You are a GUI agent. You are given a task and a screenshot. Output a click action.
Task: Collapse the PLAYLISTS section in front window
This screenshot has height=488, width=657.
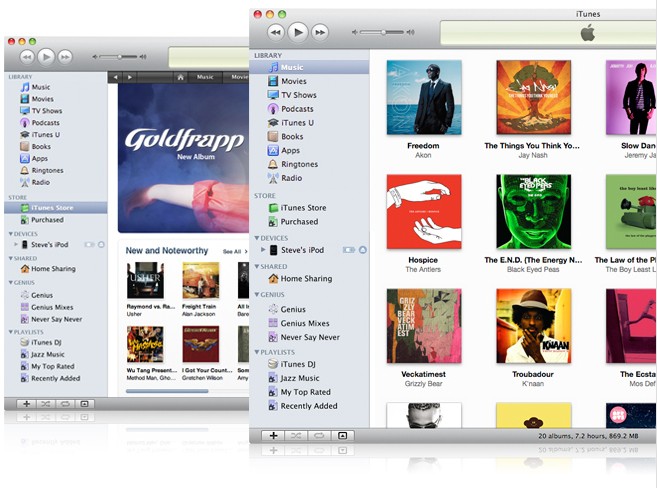(257, 352)
